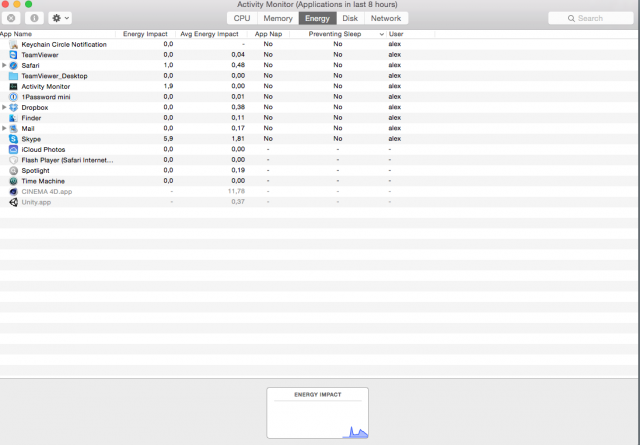The image size is (640, 445).
Task: Switch to the Network tab
Action: pyautogui.click(x=386, y=18)
